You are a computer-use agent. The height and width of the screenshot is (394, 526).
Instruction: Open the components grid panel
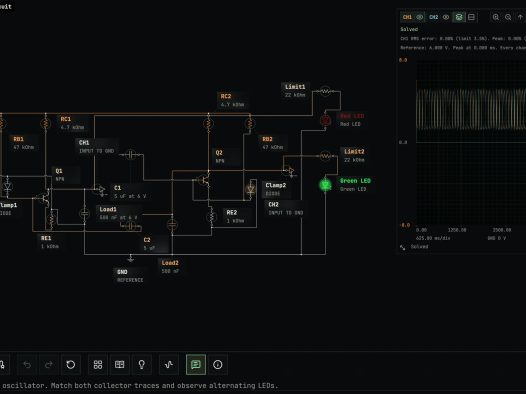click(98, 364)
